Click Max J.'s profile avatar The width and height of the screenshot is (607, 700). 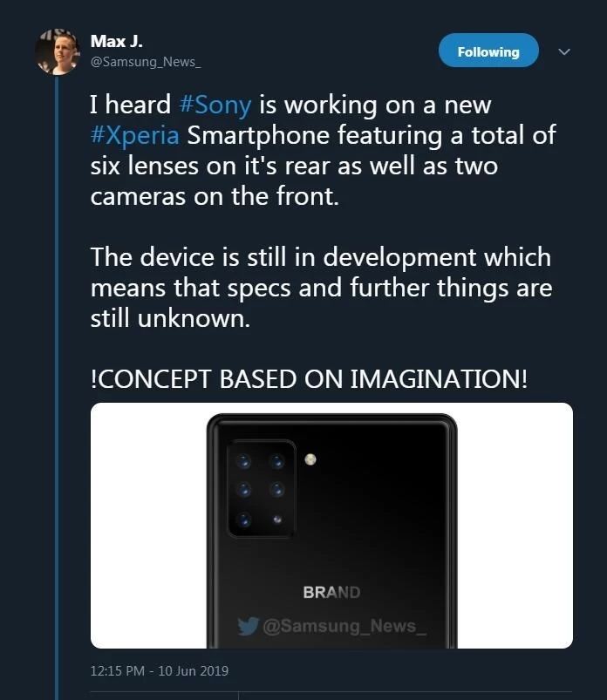pyautogui.click(x=58, y=51)
